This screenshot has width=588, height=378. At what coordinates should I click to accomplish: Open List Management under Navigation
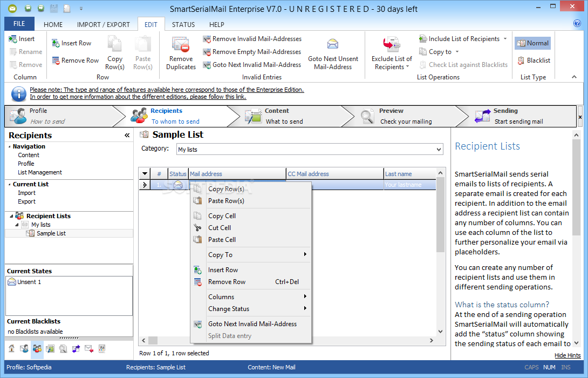pos(40,172)
